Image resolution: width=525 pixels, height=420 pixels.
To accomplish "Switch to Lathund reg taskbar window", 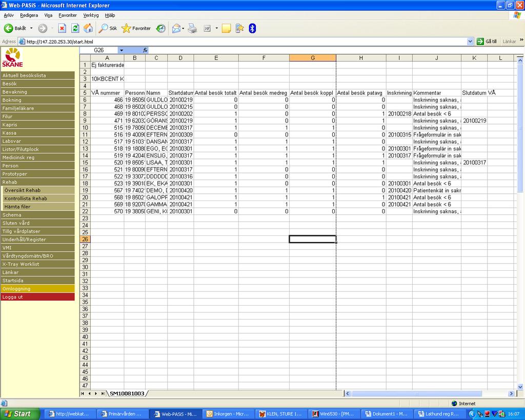I will pos(439,414).
